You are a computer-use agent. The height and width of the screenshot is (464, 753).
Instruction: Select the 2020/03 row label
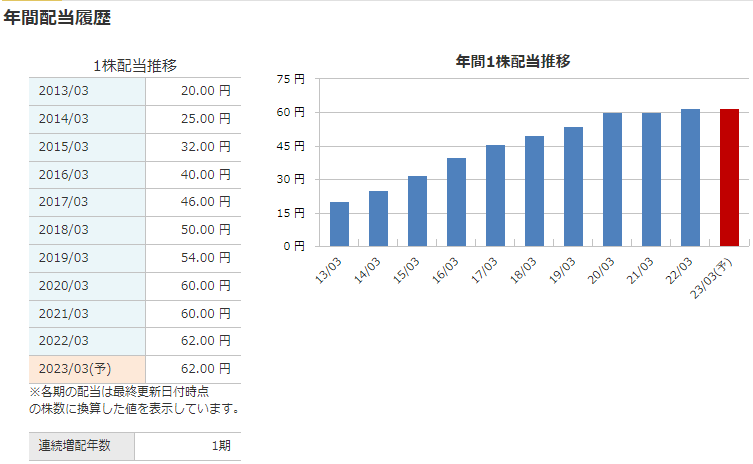[x=64, y=285]
